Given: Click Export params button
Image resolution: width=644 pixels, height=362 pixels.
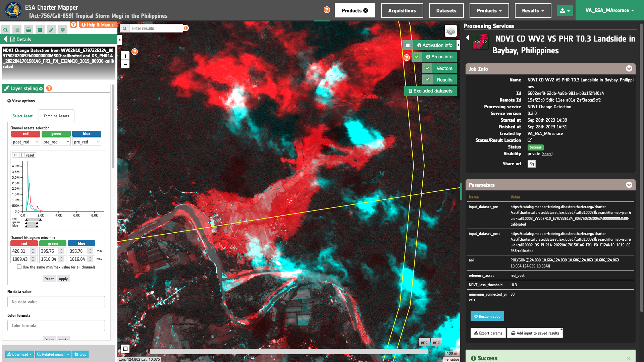Looking at the screenshot, I should point(488,333).
